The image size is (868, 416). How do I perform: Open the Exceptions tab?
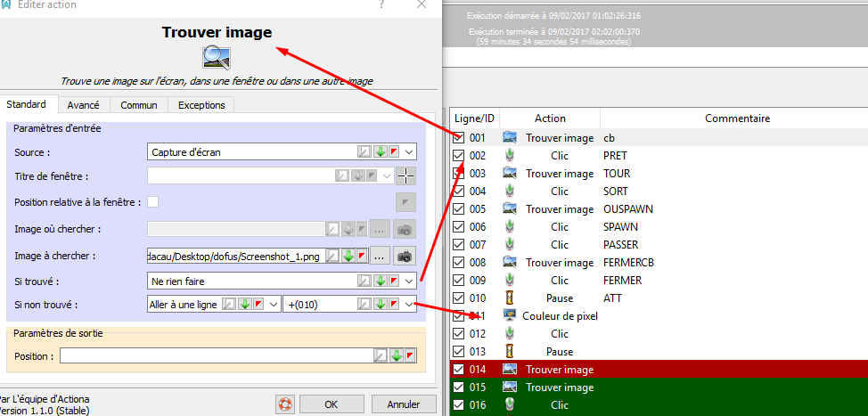(x=201, y=105)
